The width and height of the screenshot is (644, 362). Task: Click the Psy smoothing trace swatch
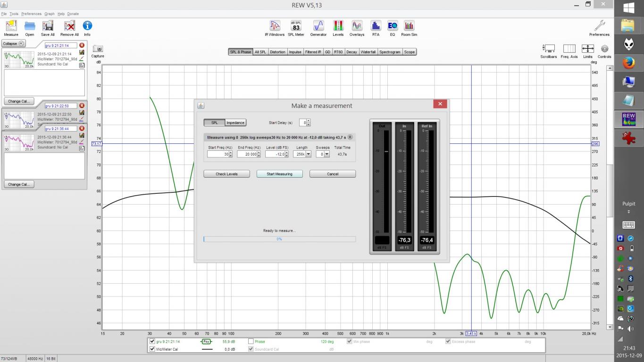[x=206, y=341]
